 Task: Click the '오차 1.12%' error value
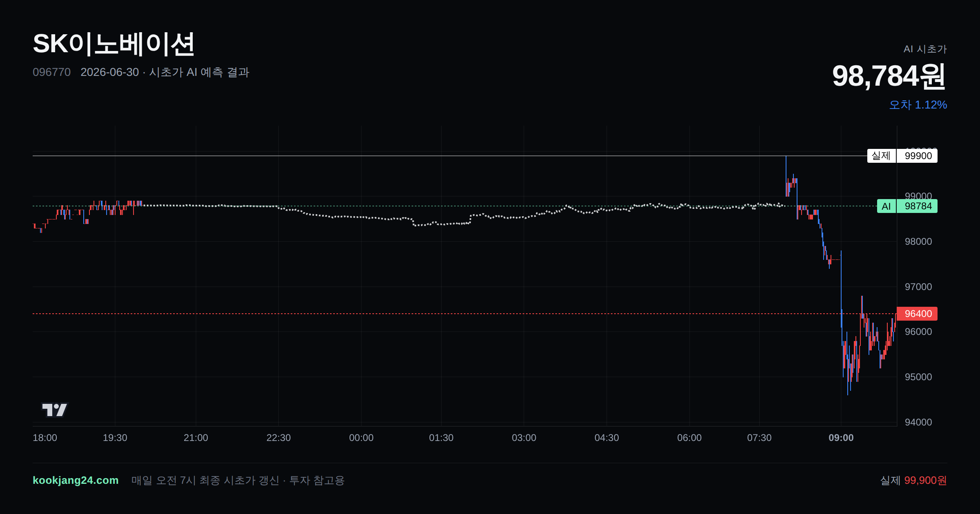pos(918,105)
